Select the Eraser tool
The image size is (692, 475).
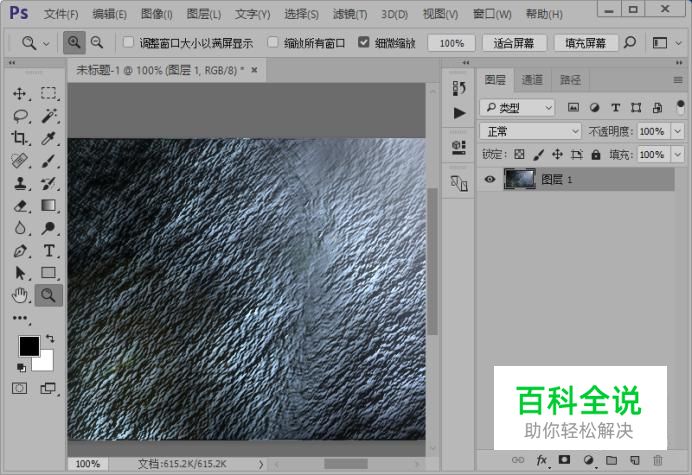(20, 206)
